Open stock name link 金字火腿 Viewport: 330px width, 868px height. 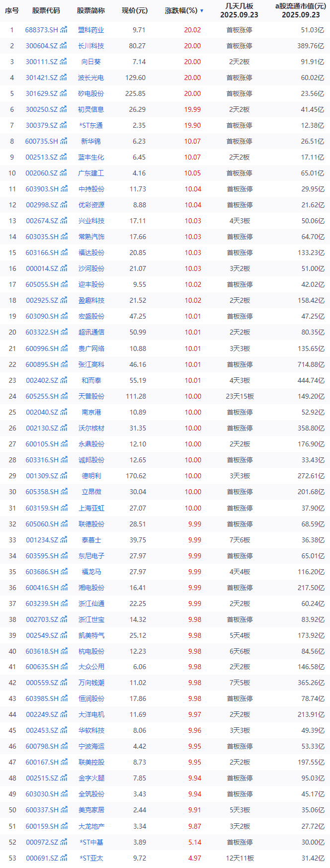coord(91,778)
